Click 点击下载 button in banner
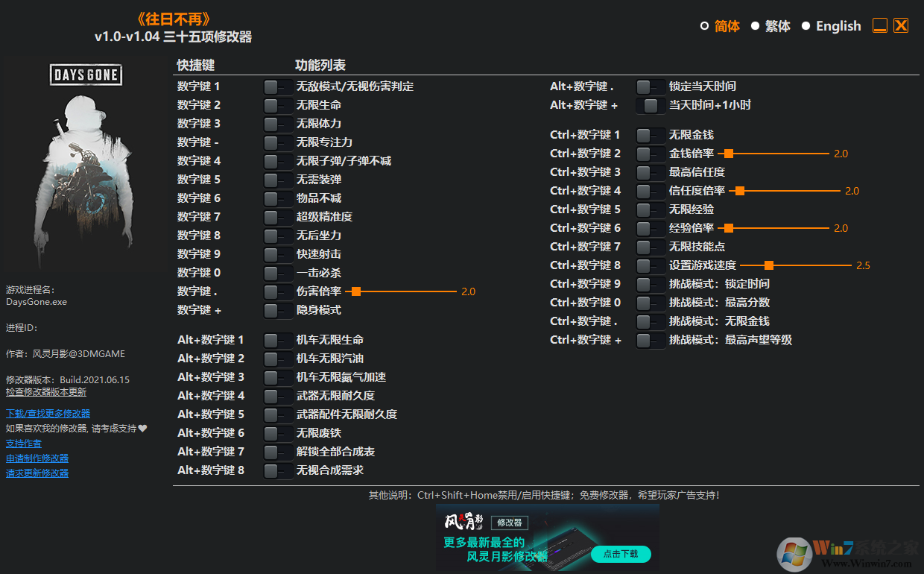Viewport: 924px width, 574px height. 621,554
